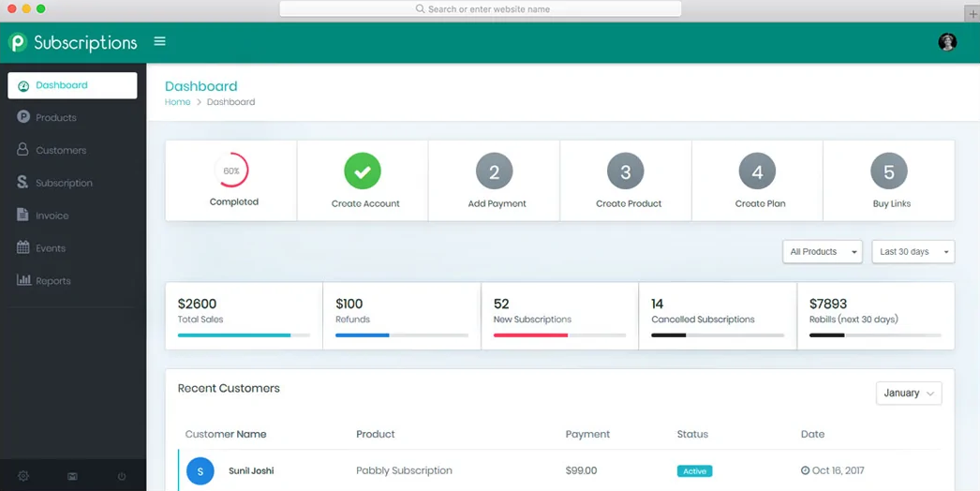The height and width of the screenshot is (491, 980).
Task: Click the Create Plan step label
Action: (x=760, y=203)
